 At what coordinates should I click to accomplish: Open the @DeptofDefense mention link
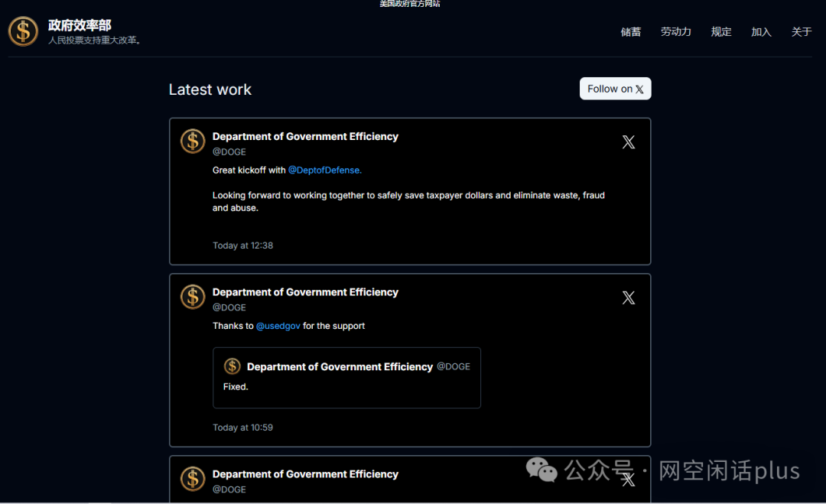point(324,170)
